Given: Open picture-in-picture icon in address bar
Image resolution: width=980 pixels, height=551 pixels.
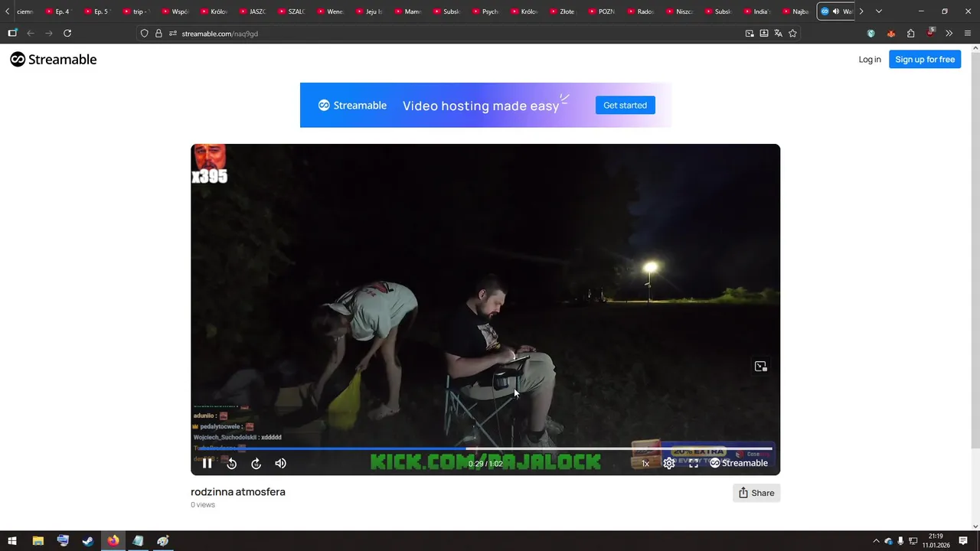Looking at the screenshot, I should pyautogui.click(x=750, y=33).
